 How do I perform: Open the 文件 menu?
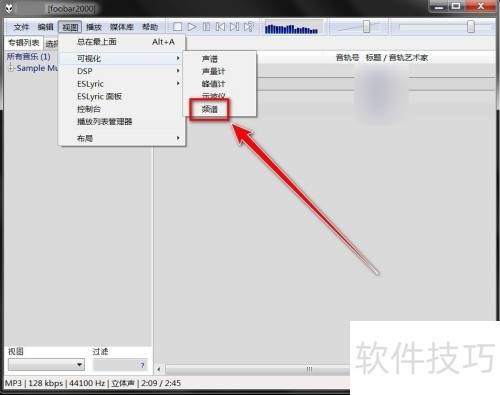click(21, 27)
